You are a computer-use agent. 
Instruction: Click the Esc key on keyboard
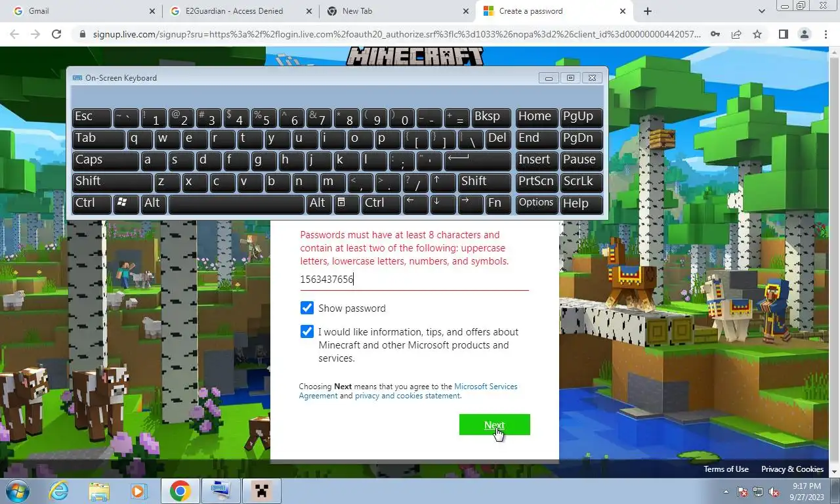point(91,117)
